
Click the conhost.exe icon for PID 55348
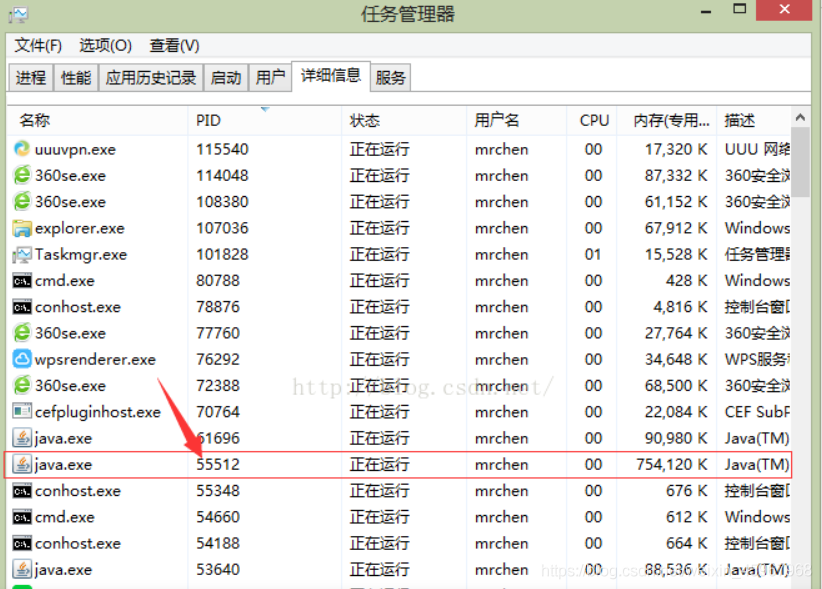tap(21, 491)
